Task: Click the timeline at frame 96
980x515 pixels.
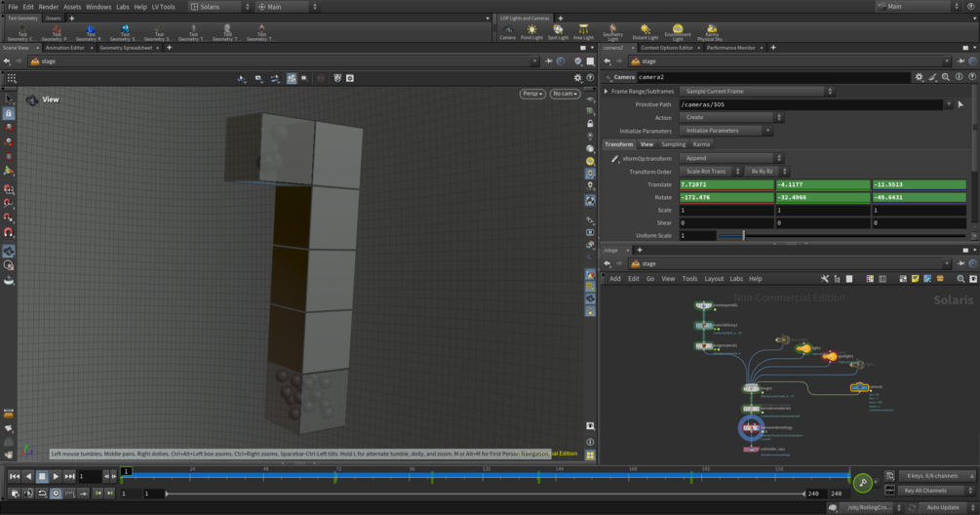Action: click(412, 476)
